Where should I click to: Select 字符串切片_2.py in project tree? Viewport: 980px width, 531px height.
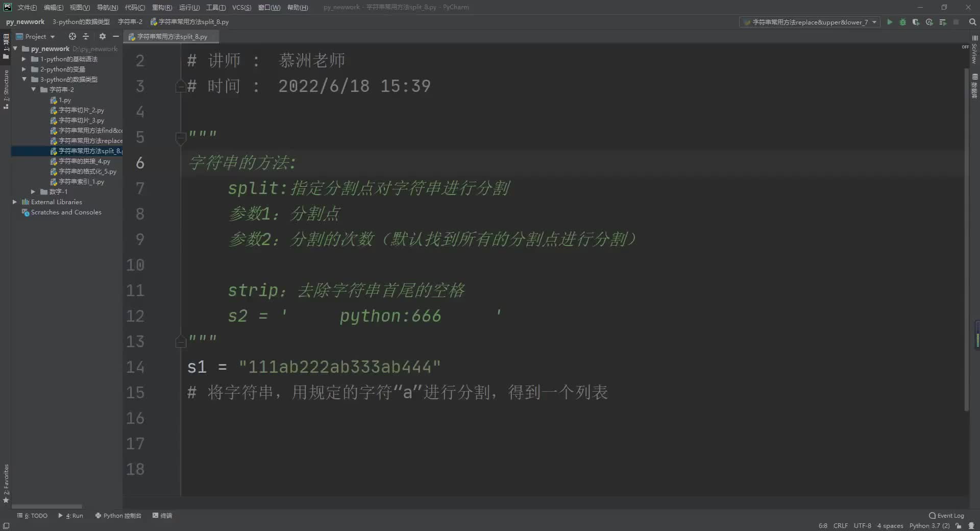point(77,110)
